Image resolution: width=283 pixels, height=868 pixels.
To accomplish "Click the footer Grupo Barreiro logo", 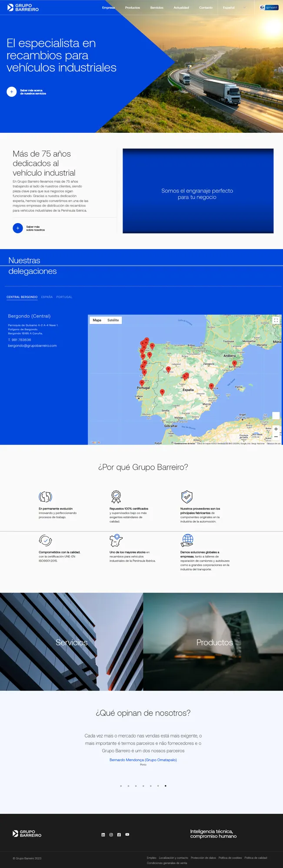I will tap(27, 834).
